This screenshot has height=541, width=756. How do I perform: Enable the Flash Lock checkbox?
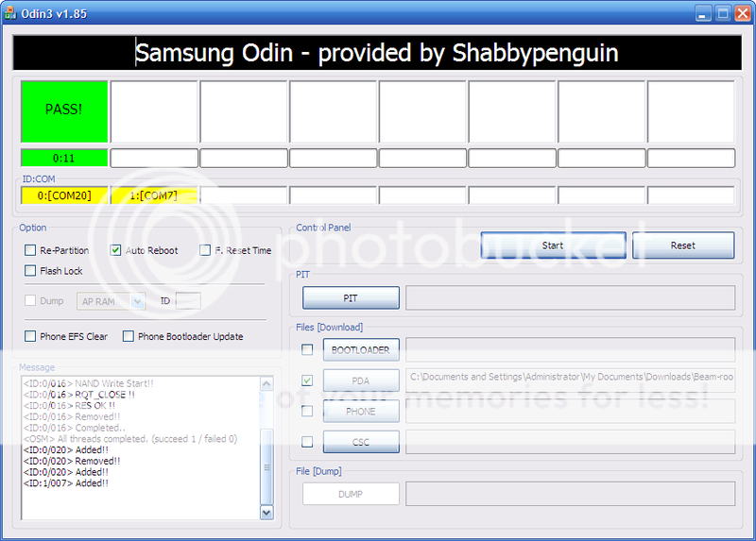click(30, 270)
